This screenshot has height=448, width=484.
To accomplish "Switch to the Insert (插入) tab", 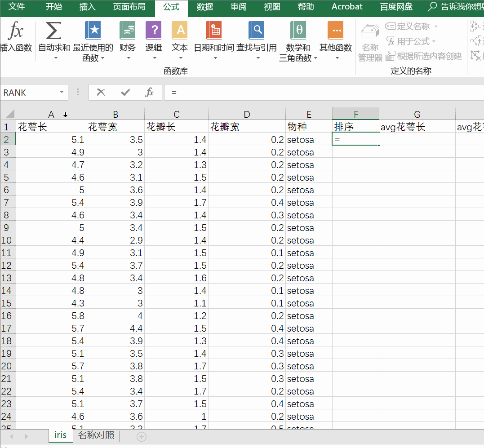I will click(87, 7).
